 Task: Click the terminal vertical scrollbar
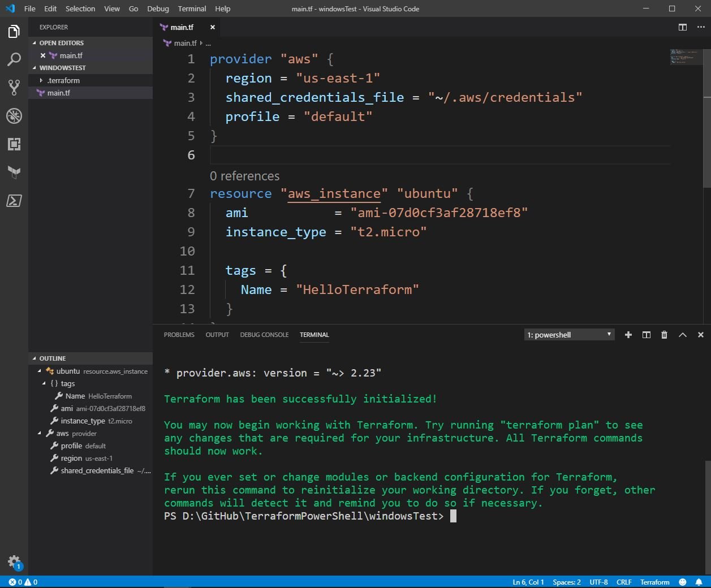tap(708, 517)
